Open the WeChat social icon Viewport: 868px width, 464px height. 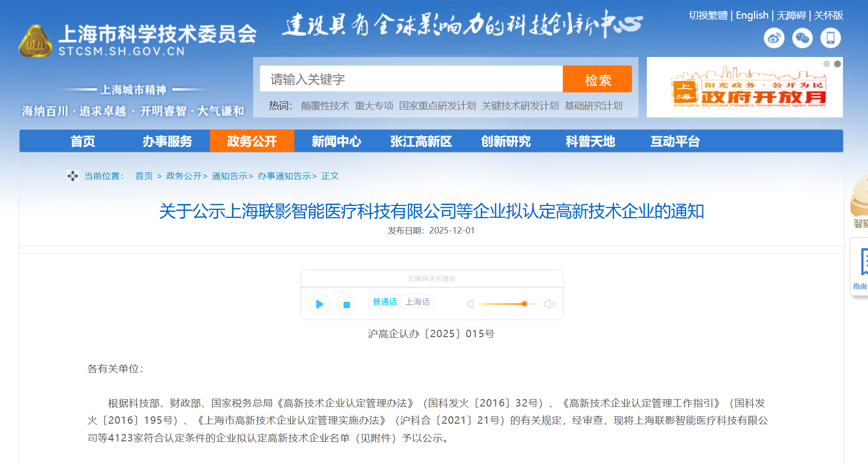pyautogui.click(x=802, y=38)
